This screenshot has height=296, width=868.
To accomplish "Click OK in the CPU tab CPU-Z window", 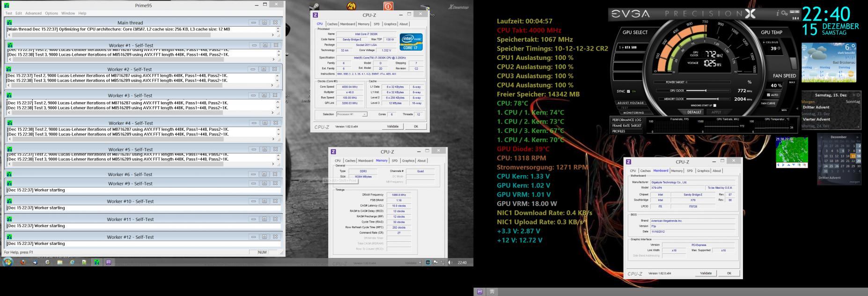I will [x=416, y=126].
